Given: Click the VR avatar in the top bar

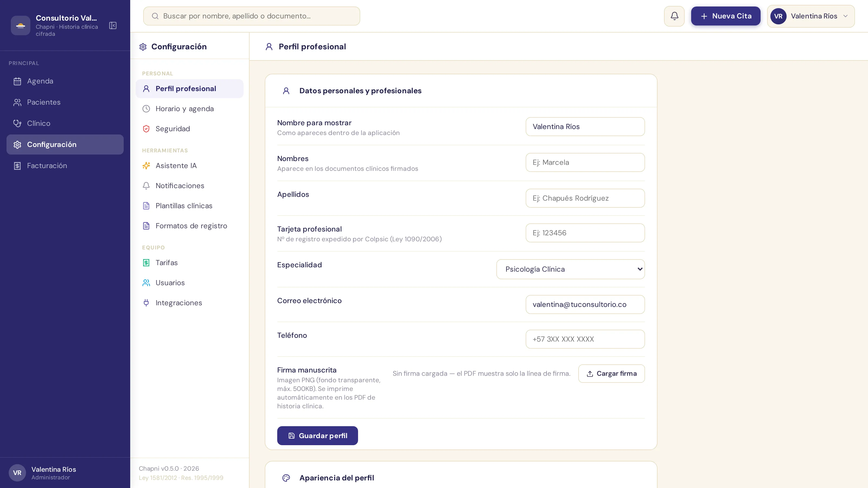Looking at the screenshot, I should 778,16.
